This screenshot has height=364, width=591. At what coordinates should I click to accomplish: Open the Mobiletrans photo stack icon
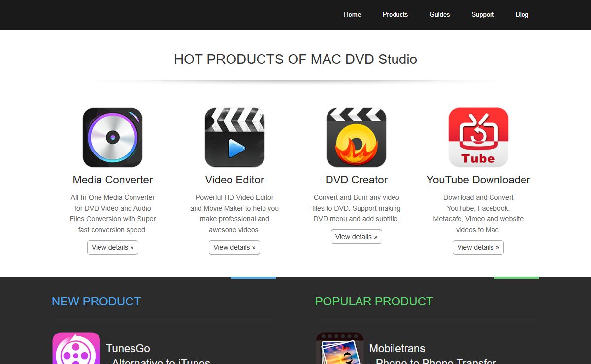[x=340, y=348]
